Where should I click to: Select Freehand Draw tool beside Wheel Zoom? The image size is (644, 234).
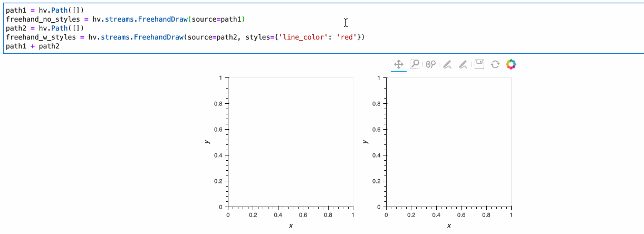click(447, 64)
